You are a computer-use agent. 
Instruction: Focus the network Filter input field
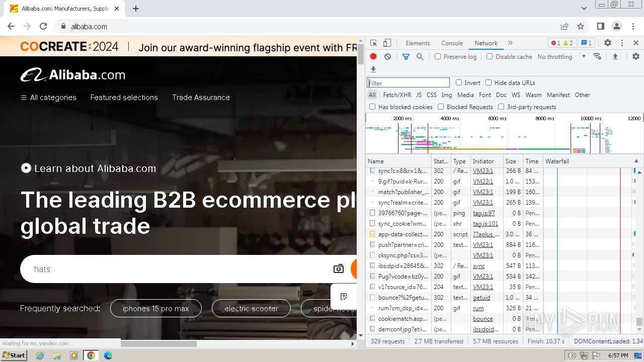(x=408, y=83)
